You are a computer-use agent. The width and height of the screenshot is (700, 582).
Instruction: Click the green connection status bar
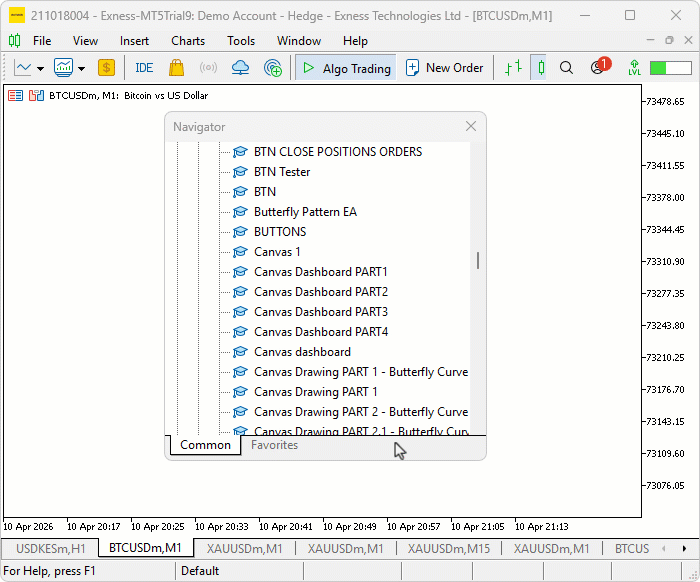click(671, 68)
